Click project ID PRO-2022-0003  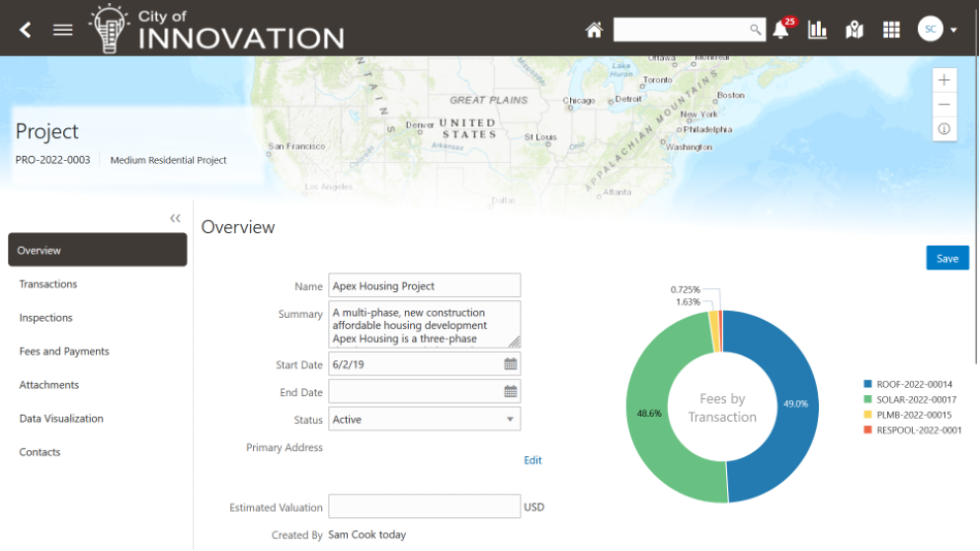tap(52, 160)
